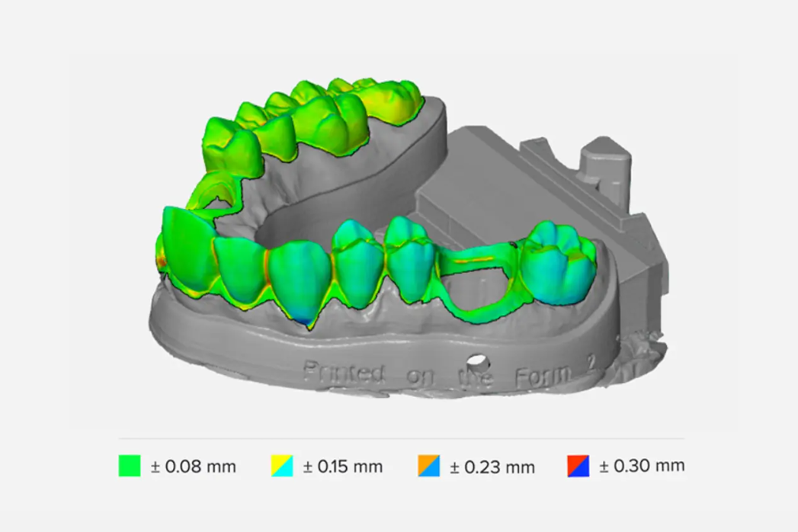Click the 3D dental model deviation map
798x532 pixels.
click(x=407, y=239)
